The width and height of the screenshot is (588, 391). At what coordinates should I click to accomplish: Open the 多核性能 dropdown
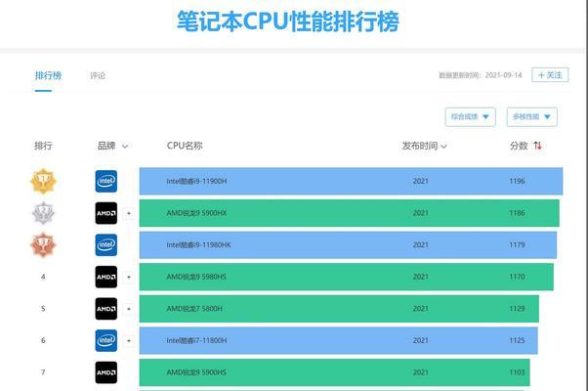pos(531,116)
